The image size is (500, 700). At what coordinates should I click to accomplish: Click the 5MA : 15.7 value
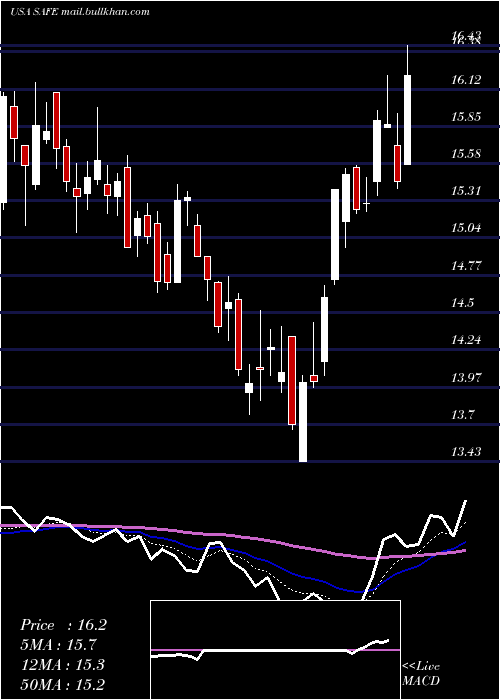tap(58, 645)
